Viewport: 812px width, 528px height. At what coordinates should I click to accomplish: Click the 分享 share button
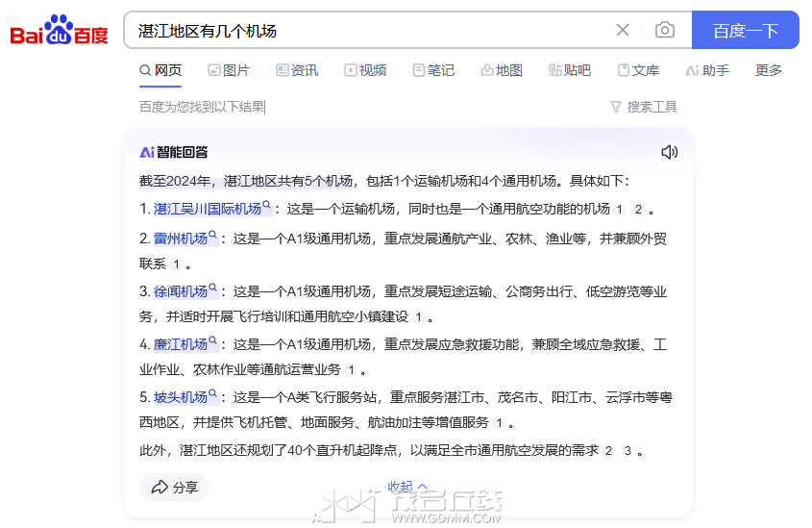pyautogui.click(x=174, y=487)
